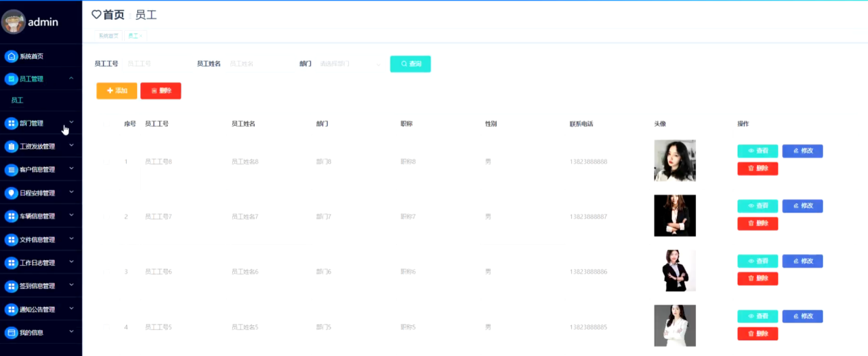868x356 pixels.
Task: Click eye icon of 查看 for 员工工号7
Action: point(751,205)
